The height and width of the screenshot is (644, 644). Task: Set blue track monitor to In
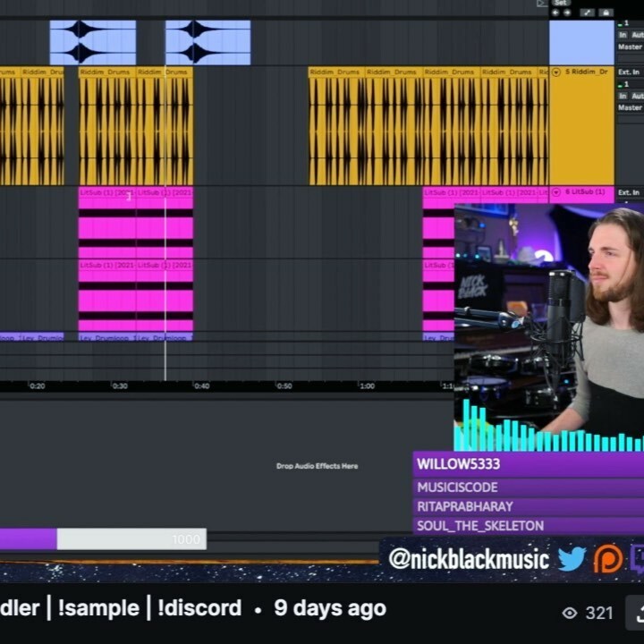click(623, 35)
